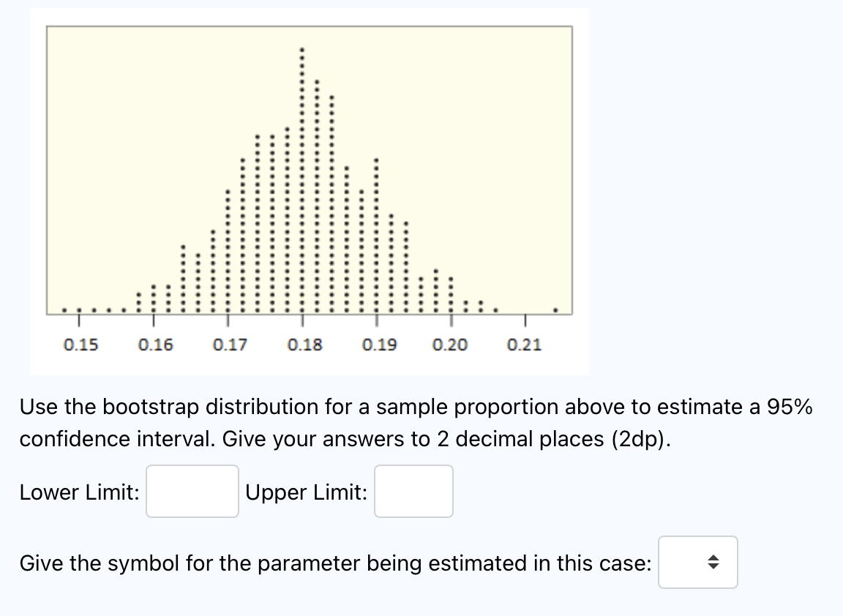Click the 0.20 axis label
843x616 pixels.
(450, 345)
